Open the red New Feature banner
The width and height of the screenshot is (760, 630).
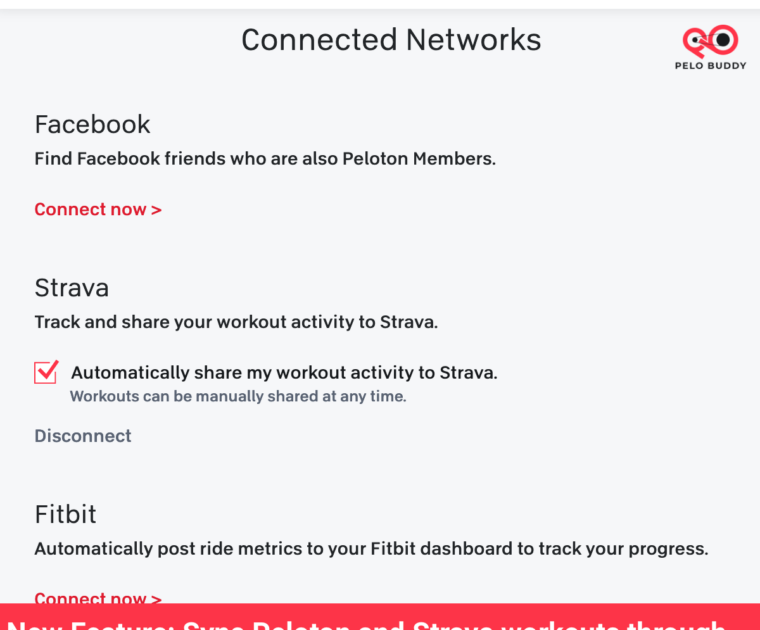380,618
